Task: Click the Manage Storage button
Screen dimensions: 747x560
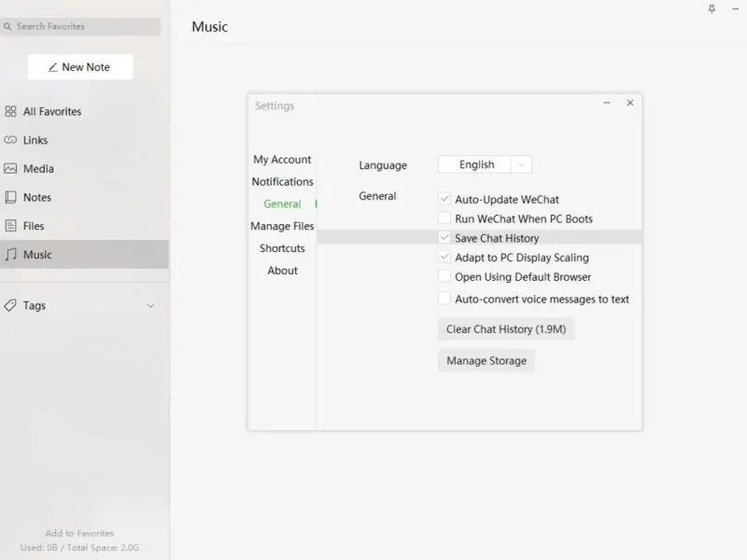Action: click(x=486, y=360)
